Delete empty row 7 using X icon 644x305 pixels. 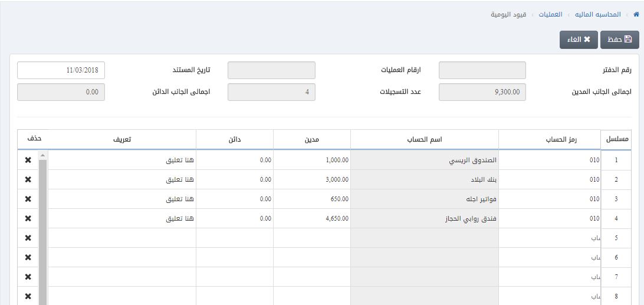(x=28, y=277)
